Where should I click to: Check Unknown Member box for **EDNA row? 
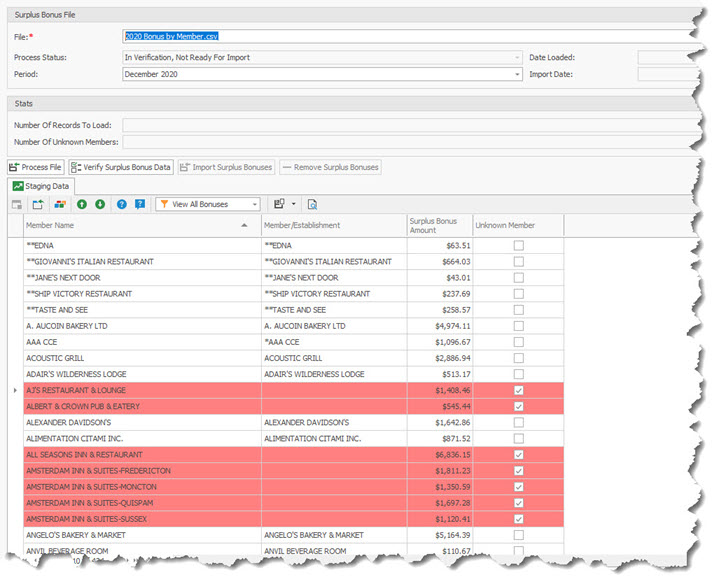518,245
